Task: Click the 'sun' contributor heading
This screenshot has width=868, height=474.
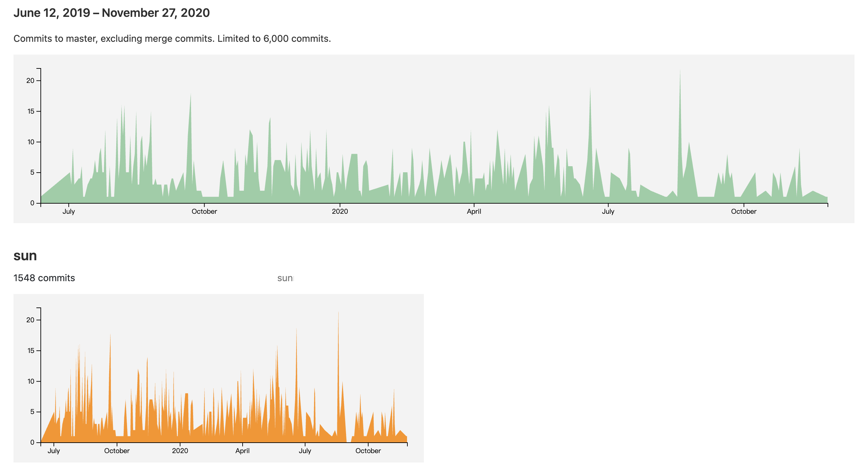Action: (25, 256)
